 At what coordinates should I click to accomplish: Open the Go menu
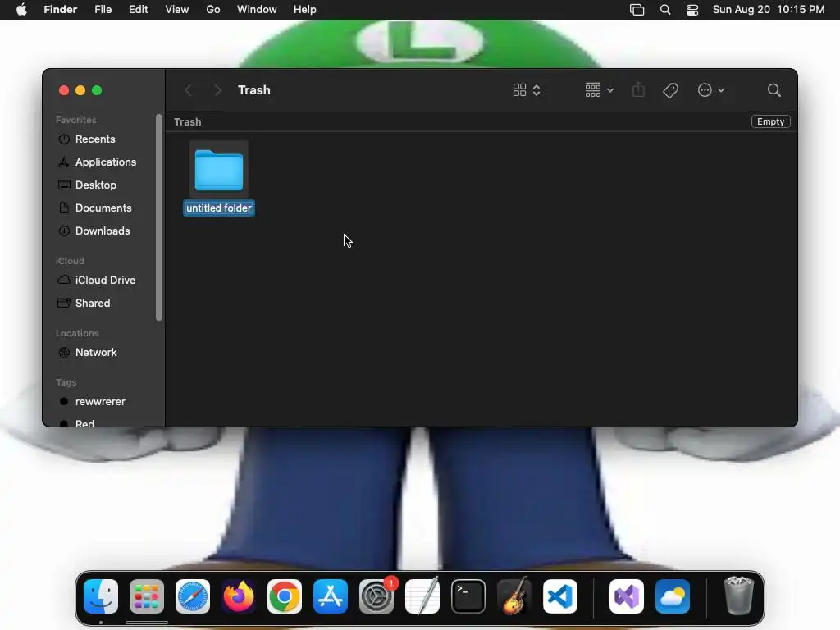[213, 10]
